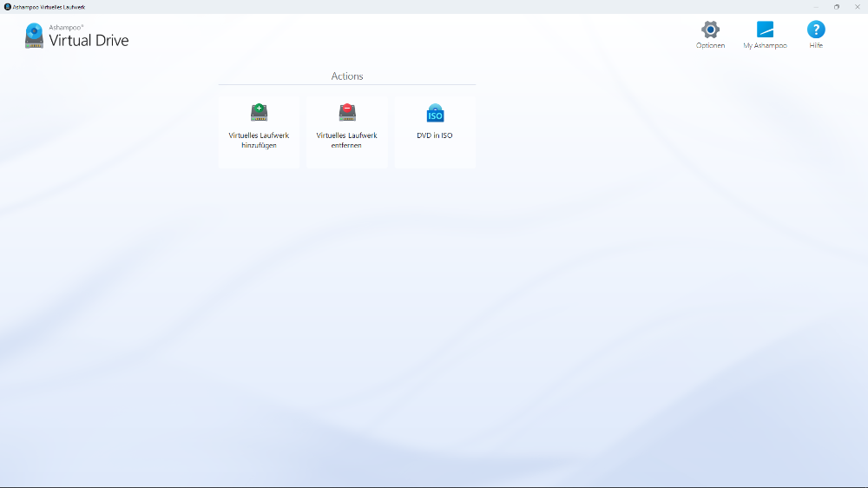Click the add virtual drive green plus icon
868x488 pixels.
pyautogui.click(x=259, y=112)
